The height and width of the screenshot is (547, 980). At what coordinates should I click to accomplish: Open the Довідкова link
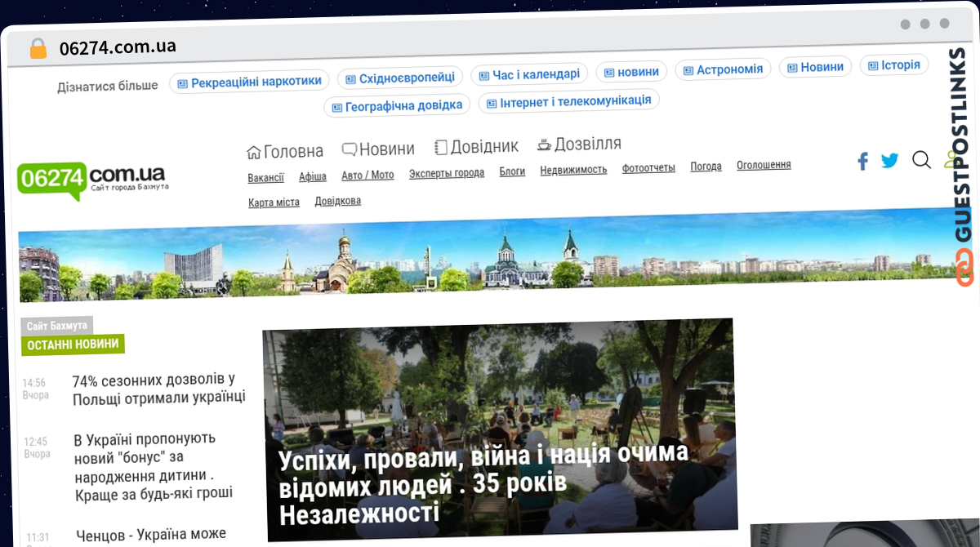point(337,201)
